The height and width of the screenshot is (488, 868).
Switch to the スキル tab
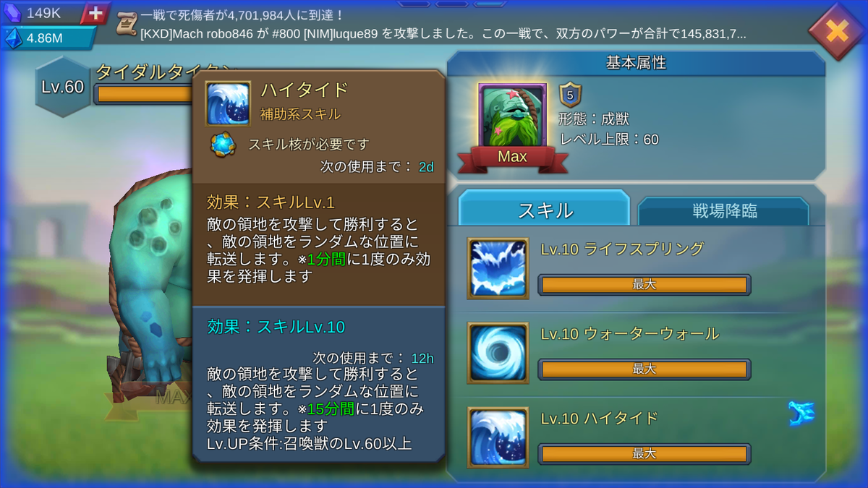tap(545, 210)
